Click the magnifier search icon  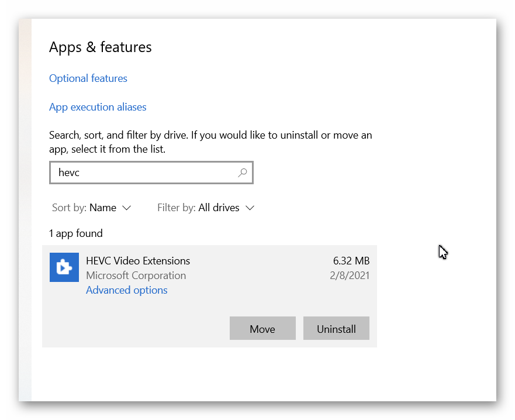tap(243, 173)
